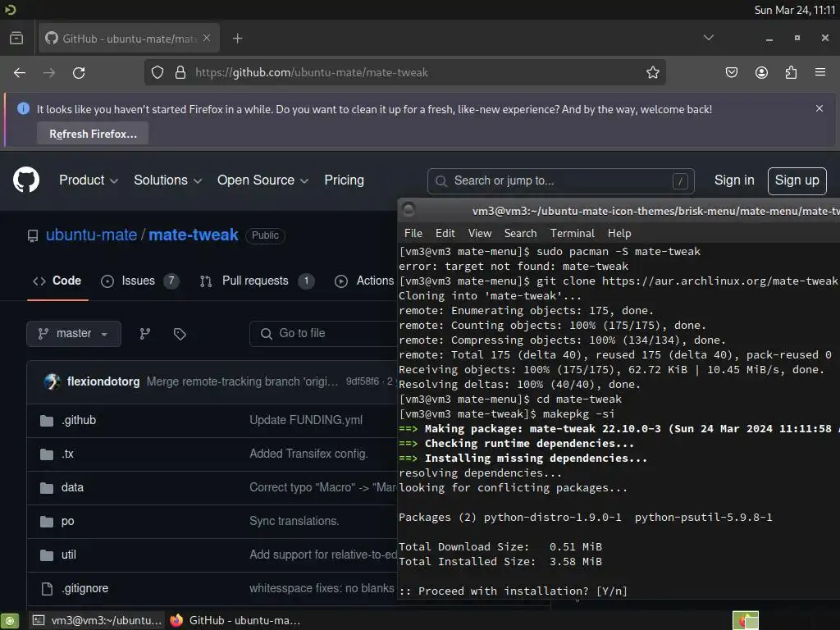Expand the Product dropdown menu
The image size is (840, 630).
pyautogui.click(x=89, y=180)
